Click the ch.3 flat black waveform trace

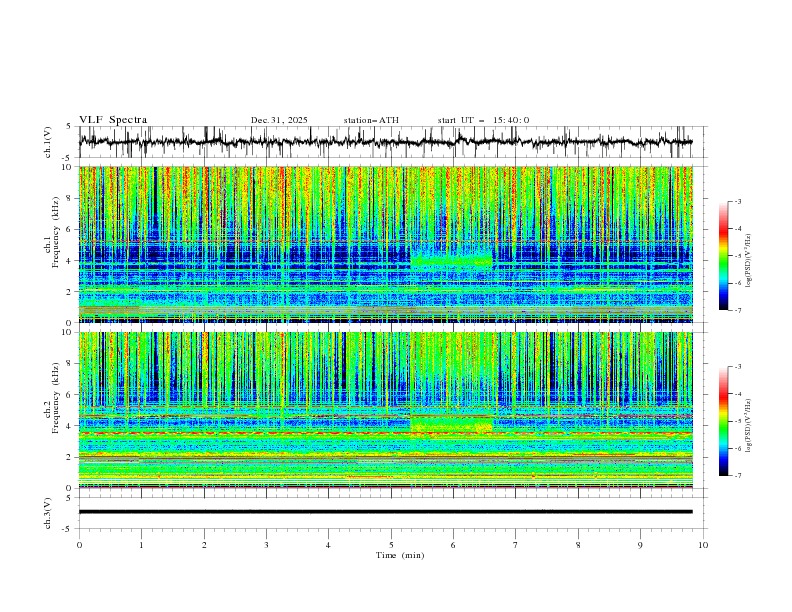click(385, 512)
